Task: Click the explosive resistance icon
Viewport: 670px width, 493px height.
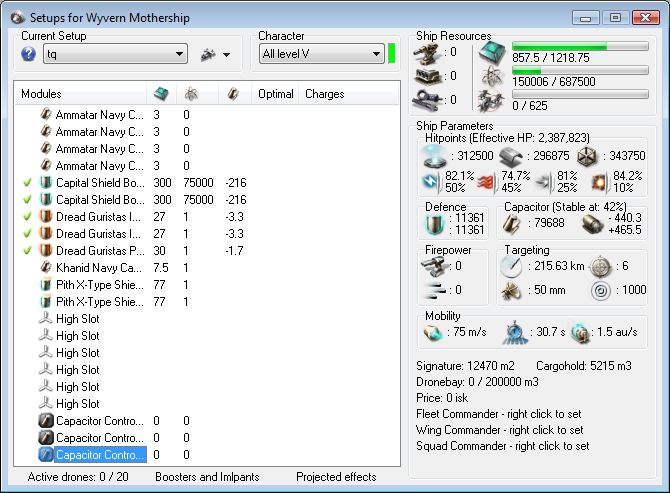Action: [x=600, y=182]
